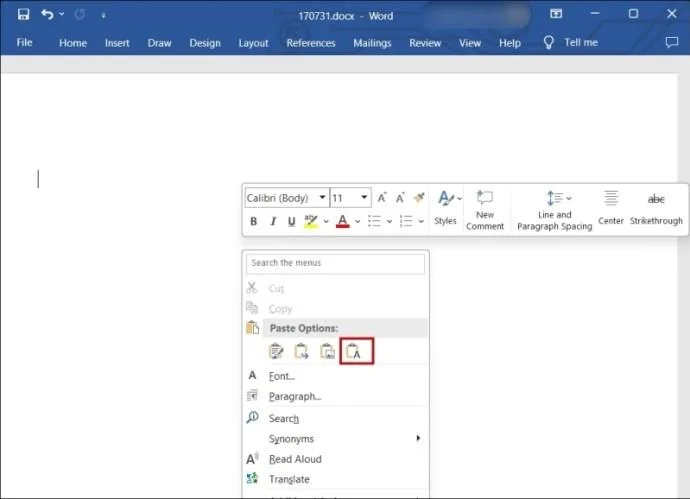This screenshot has height=499, width=690.
Task: Click the Increase Font Size icon
Action: 382,198
